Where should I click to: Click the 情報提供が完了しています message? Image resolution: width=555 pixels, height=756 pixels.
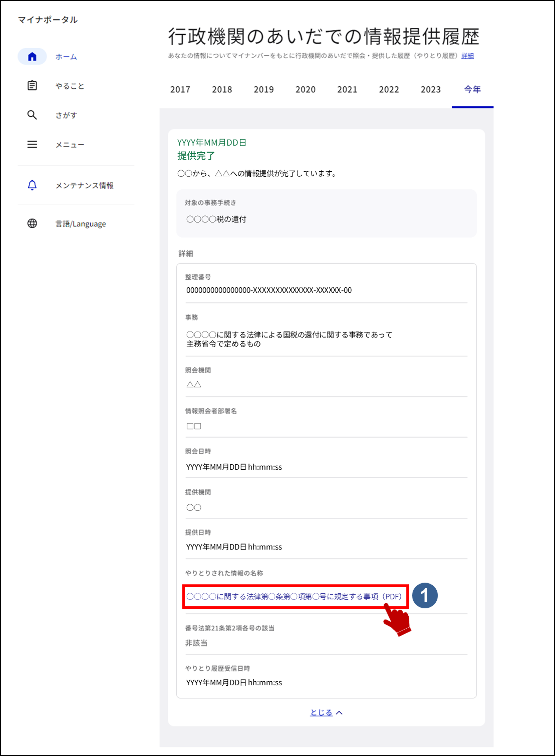(x=257, y=173)
